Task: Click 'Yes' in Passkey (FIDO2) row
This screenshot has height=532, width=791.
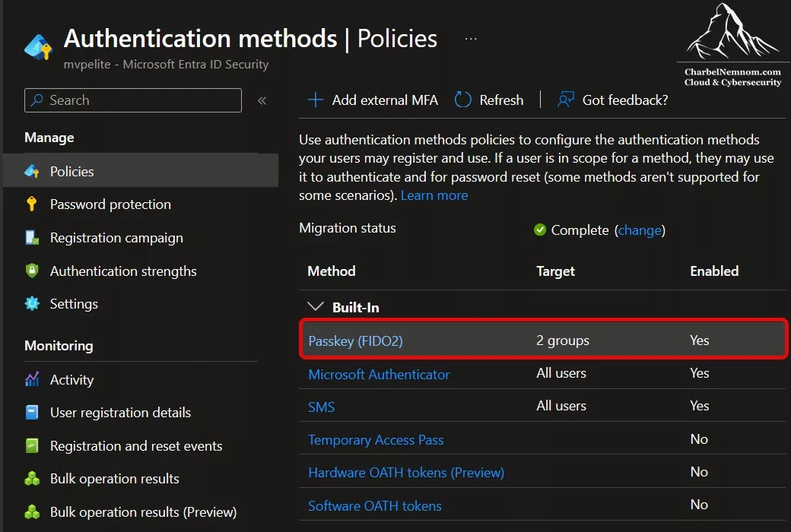Action: coord(699,340)
